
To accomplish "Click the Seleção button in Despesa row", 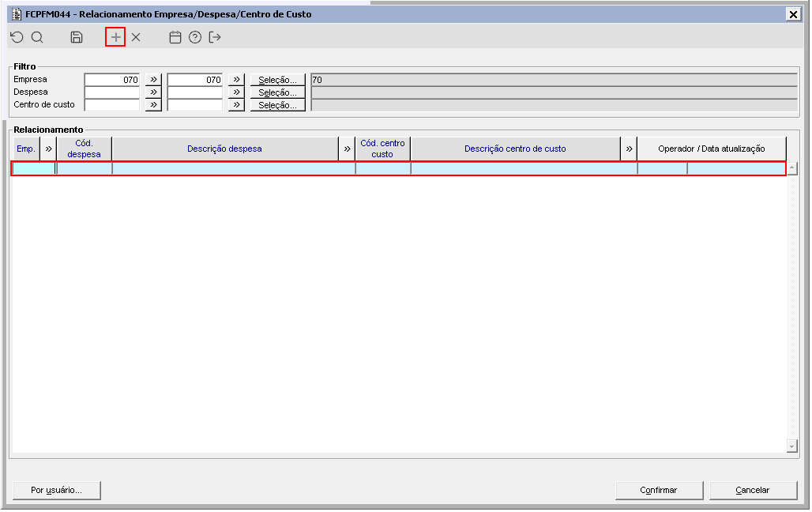I will [277, 92].
